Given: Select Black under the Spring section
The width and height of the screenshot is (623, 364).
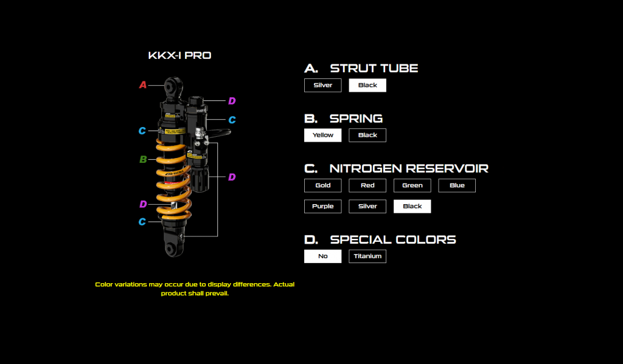Looking at the screenshot, I should pos(367,135).
